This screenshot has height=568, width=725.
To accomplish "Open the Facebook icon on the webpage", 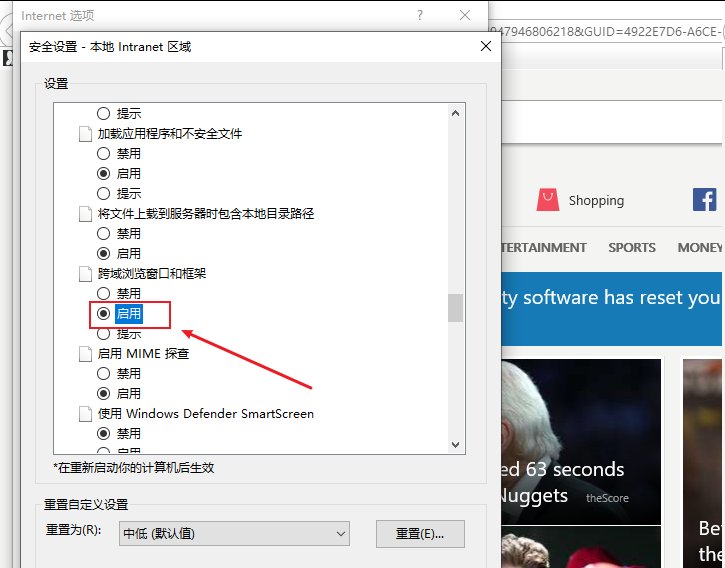I will point(704,199).
